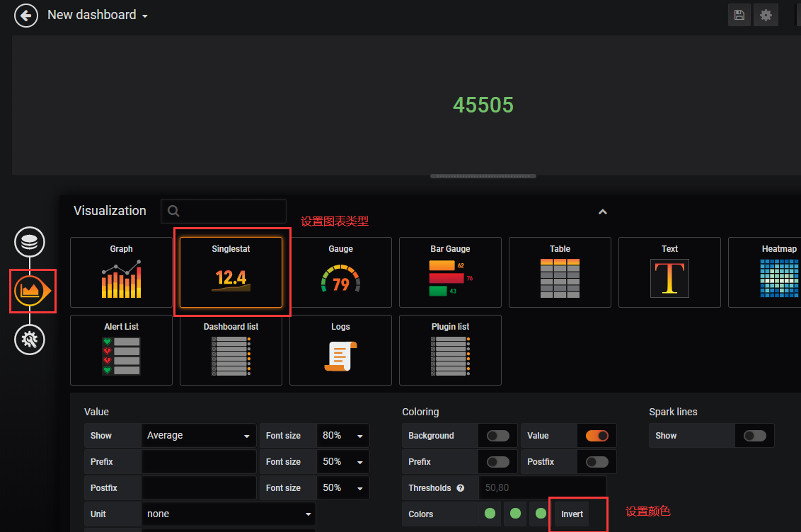The width and height of the screenshot is (801, 532).
Task: Open the Show Average stat dropdown
Action: pyautogui.click(x=199, y=436)
